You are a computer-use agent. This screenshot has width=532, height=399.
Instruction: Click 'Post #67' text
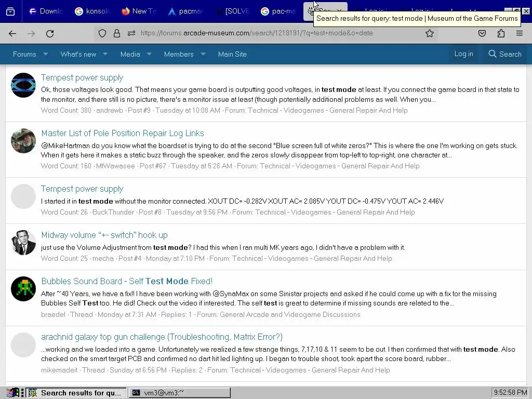click(153, 166)
